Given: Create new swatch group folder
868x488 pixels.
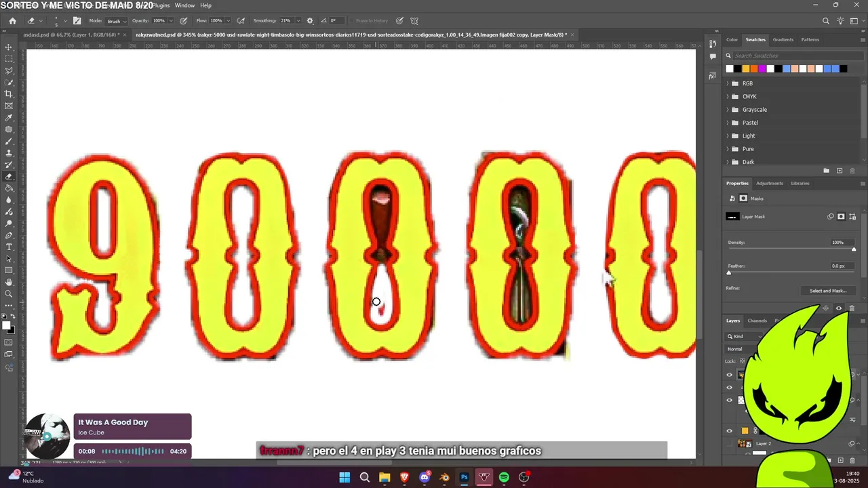Looking at the screenshot, I should coord(826,171).
